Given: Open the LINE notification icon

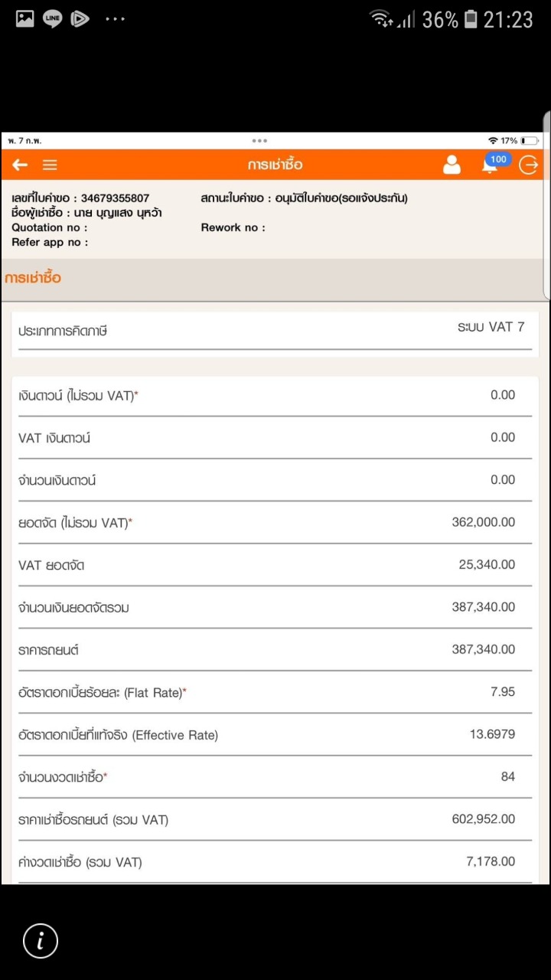Looking at the screenshot, I should pos(53,19).
